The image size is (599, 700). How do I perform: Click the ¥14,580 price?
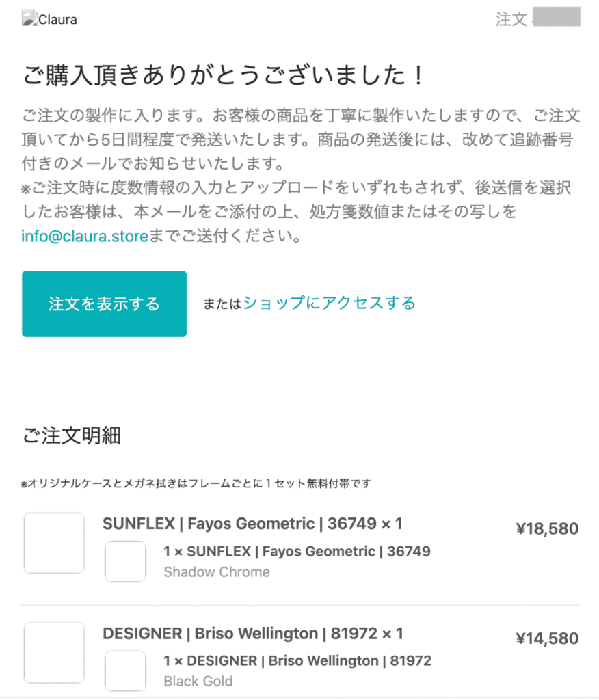[546, 638]
